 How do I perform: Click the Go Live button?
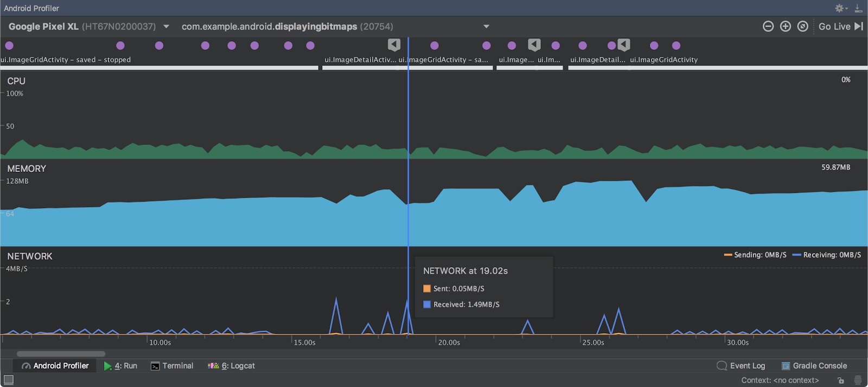tap(840, 27)
